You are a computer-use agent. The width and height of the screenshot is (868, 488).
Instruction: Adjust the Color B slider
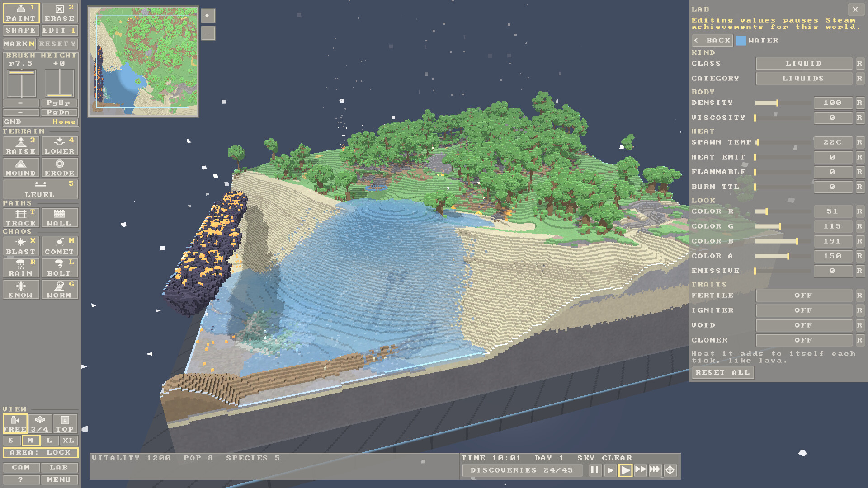783,241
